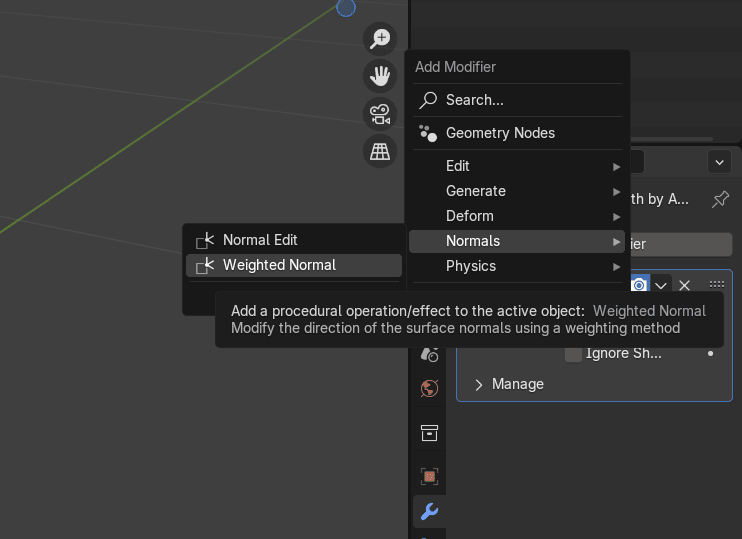
Task: Click the animate dot beside Ignore Sharp
Action: (711, 353)
